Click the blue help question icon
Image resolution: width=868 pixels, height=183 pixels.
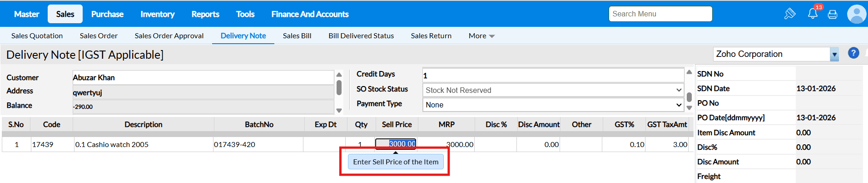coord(853,53)
